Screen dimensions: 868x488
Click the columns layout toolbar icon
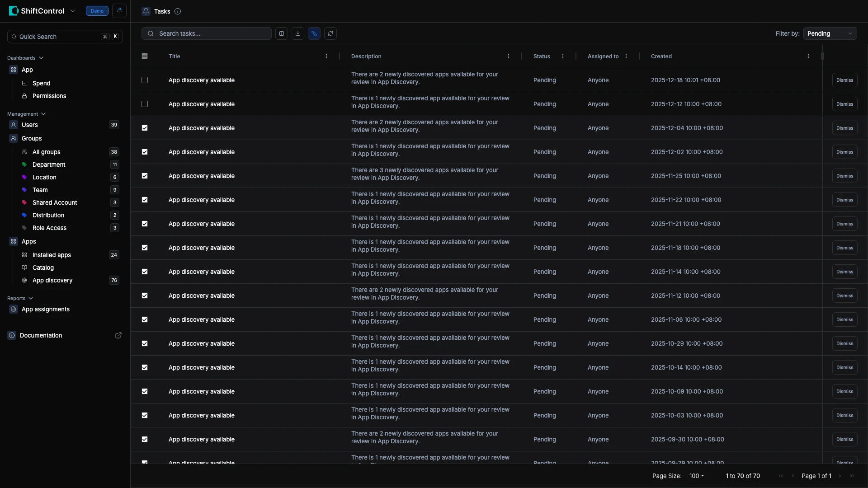(282, 33)
